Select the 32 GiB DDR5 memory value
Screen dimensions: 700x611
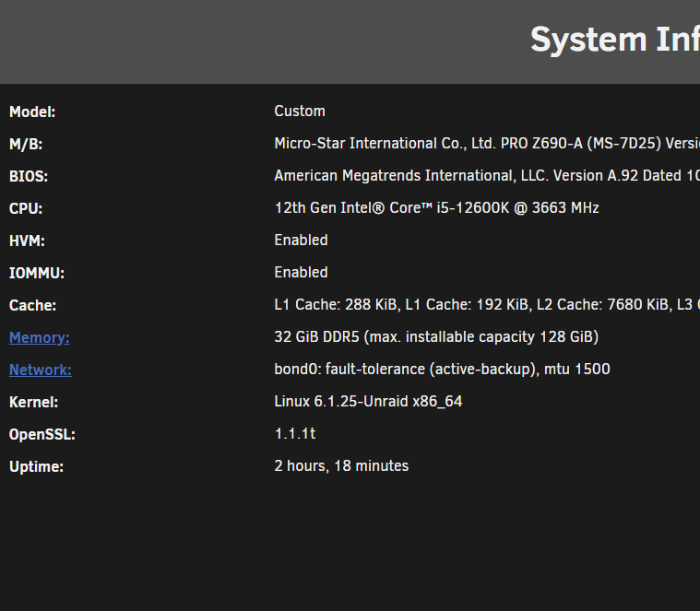click(436, 336)
